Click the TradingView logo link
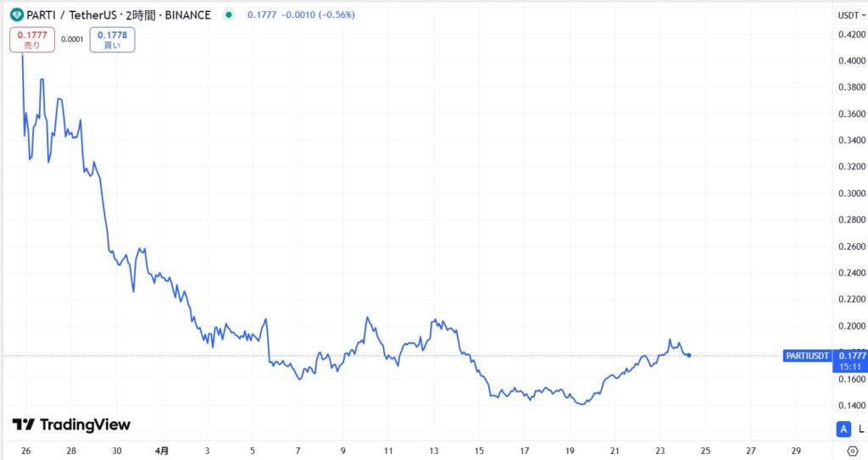868x460 pixels. pos(71,424)
